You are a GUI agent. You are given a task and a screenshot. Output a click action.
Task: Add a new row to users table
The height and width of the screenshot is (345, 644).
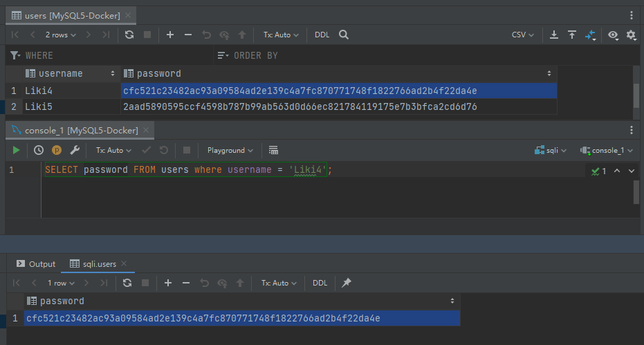170,35
